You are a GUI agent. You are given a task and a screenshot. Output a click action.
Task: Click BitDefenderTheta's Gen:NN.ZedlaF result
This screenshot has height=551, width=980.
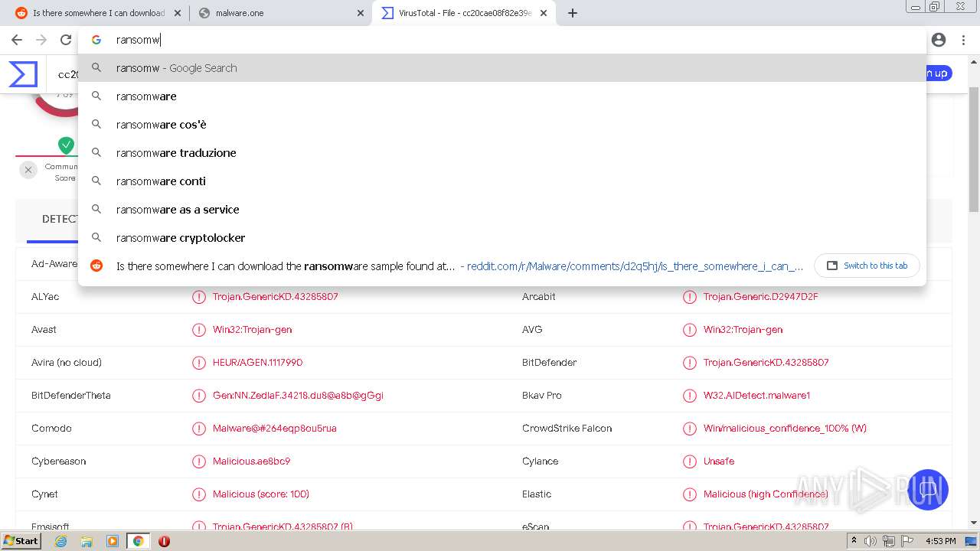coord(298,396)
